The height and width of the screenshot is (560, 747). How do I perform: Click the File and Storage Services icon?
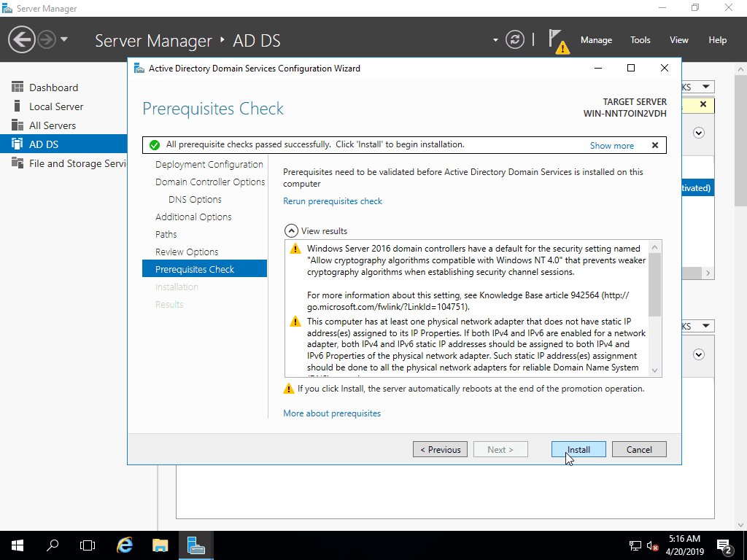point(18,163)
